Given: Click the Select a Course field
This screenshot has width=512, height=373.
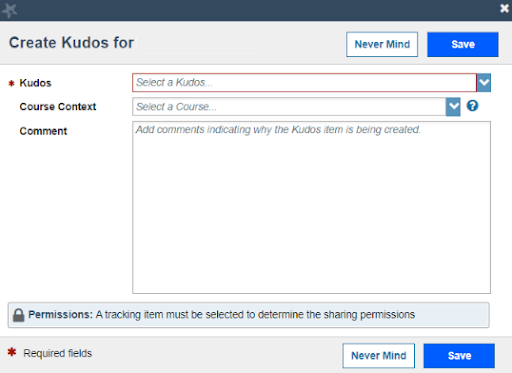Looking at the screenshot, I should pos(289,107).
